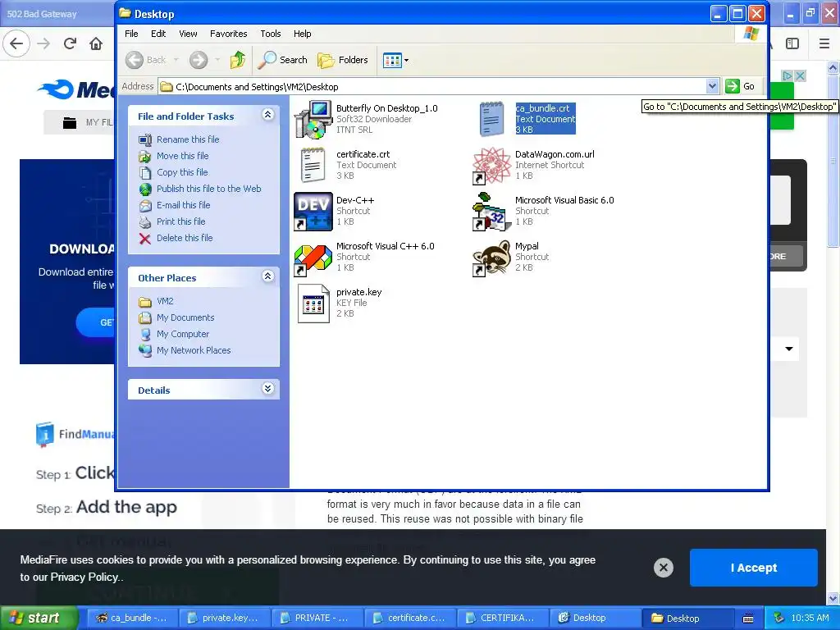840x630 pixels.
Task: Select the private.key file icon
Action: pos(313,304)
